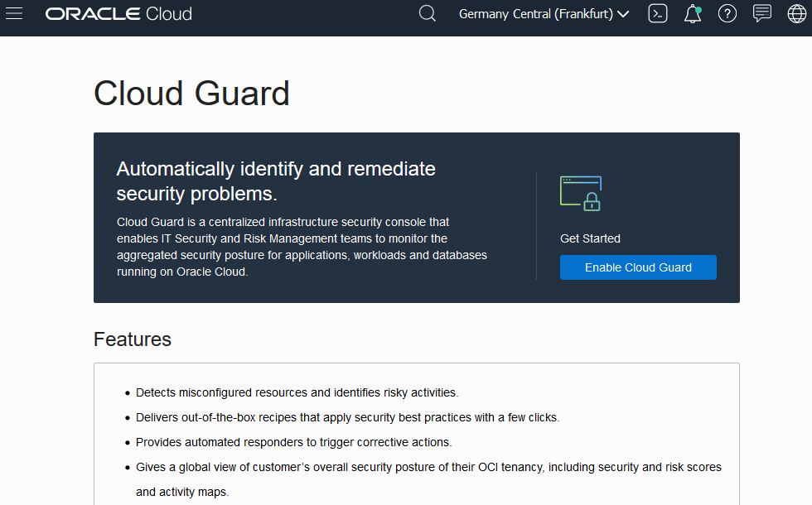
Task: Open the feedback chat bubble icon
Action: (x=762, y=13)
